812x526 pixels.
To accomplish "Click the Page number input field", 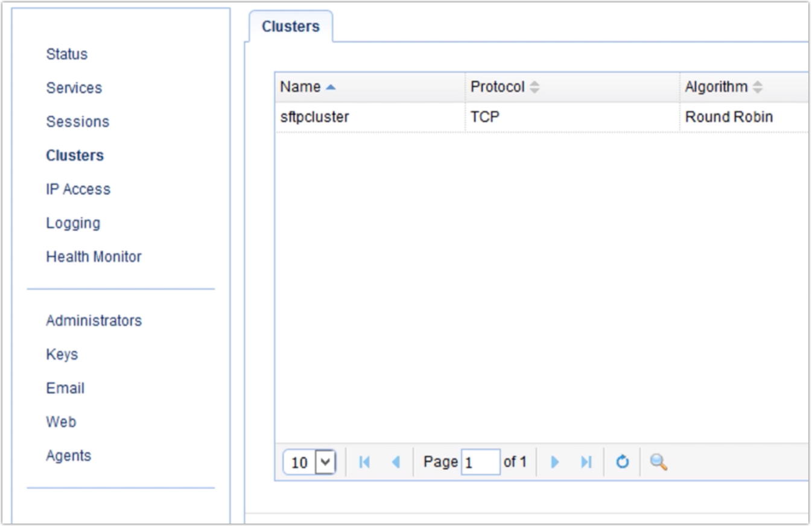I will pyautogui.click(x=481, y=463).
